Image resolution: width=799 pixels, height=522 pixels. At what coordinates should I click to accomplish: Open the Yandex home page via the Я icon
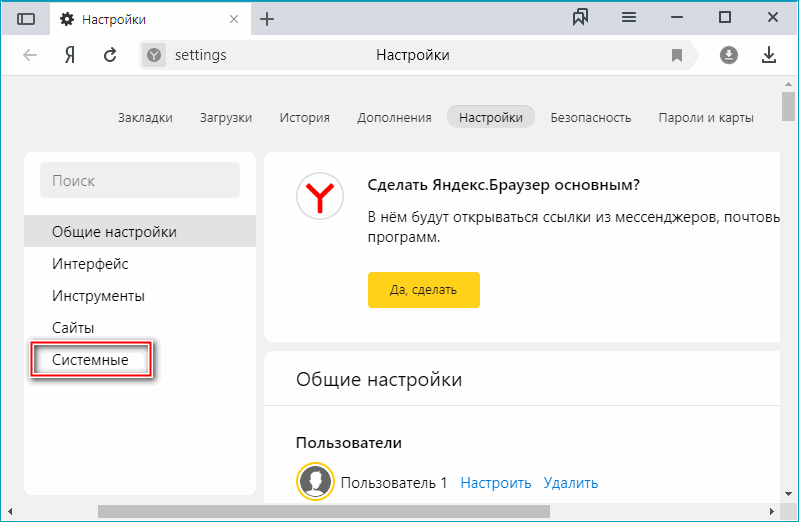click(70, 55)
